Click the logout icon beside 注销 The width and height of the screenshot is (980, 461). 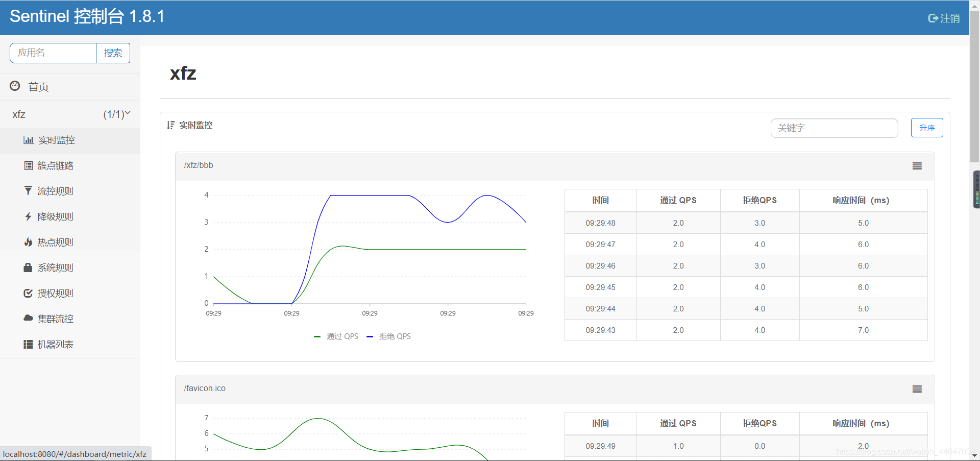(x=933, y=18)
